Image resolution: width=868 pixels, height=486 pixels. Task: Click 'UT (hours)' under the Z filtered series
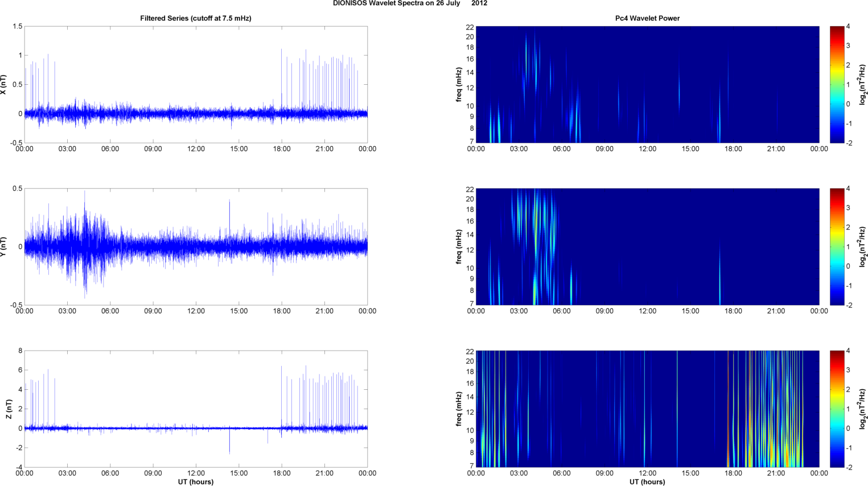click(x=196, y=481)
